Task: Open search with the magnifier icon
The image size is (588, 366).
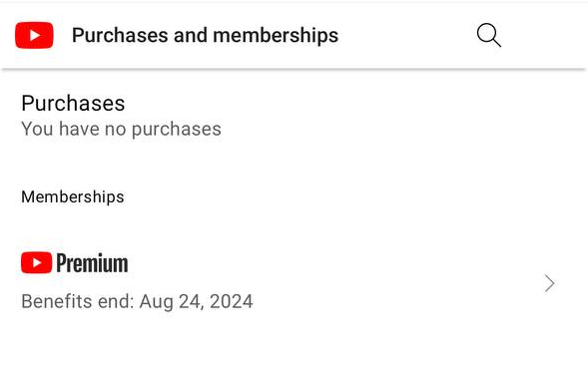Action: (x=488, y=35)
